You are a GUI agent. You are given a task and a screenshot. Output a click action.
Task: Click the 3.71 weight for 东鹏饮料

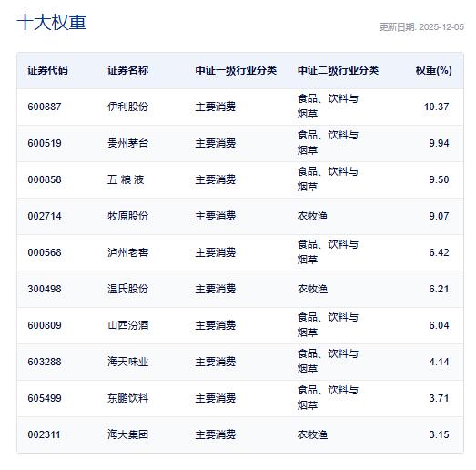439,398
